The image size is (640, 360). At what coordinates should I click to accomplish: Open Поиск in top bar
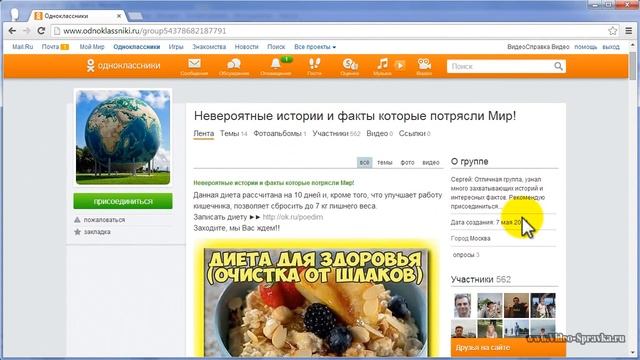[276, 47]
